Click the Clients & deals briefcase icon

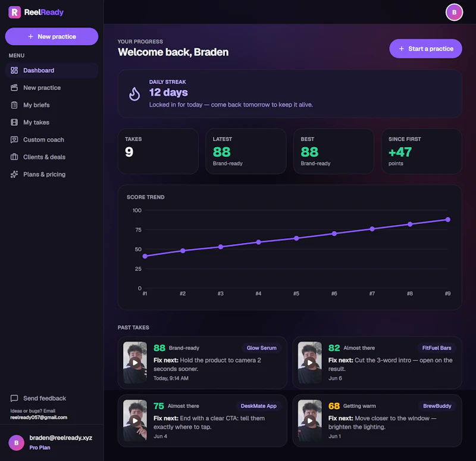point(14,157)
